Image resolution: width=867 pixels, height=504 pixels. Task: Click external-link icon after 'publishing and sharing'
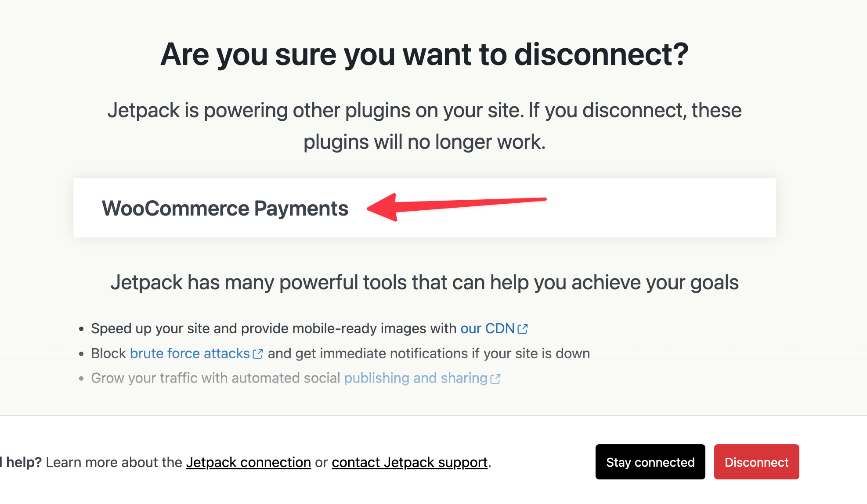tap(495, 379)
